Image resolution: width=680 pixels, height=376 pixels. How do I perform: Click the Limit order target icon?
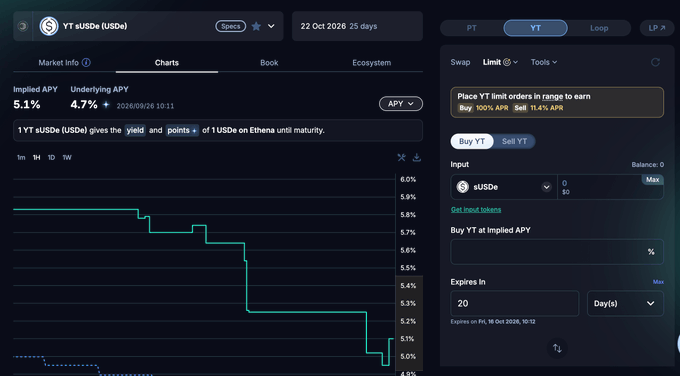(x=507, y=62)
